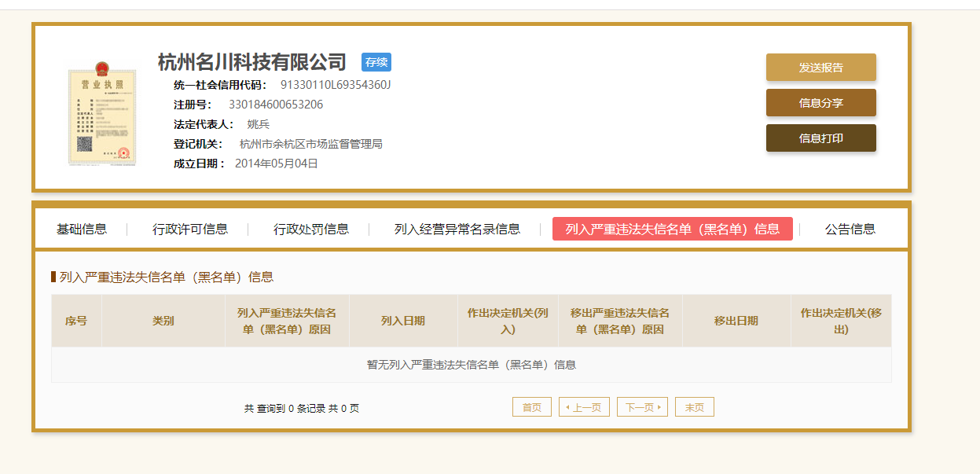Image resolution: width=980 pixels, height=474 pixels.
Task: Select credit code 91330110L69354360J
Action: (x=336, y=85)
